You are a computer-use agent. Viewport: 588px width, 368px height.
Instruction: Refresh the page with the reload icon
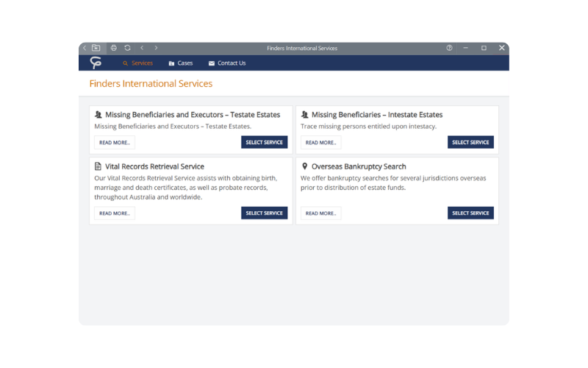click(x=127, y=48)
